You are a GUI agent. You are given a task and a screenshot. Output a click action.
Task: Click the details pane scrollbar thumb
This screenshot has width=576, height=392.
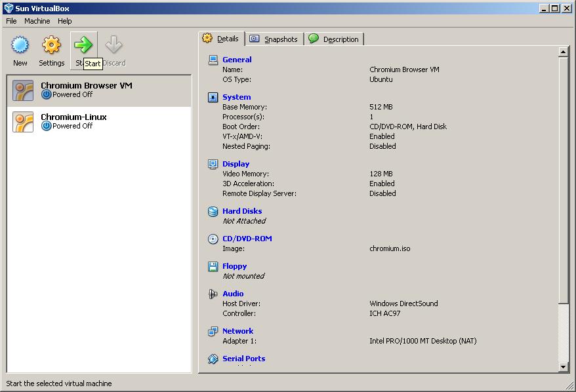563,180
